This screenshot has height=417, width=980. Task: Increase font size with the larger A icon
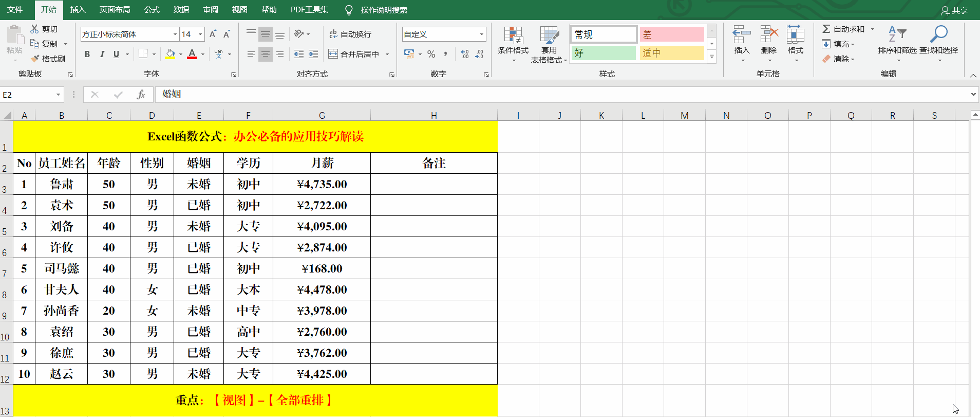(x=213, y=34)
